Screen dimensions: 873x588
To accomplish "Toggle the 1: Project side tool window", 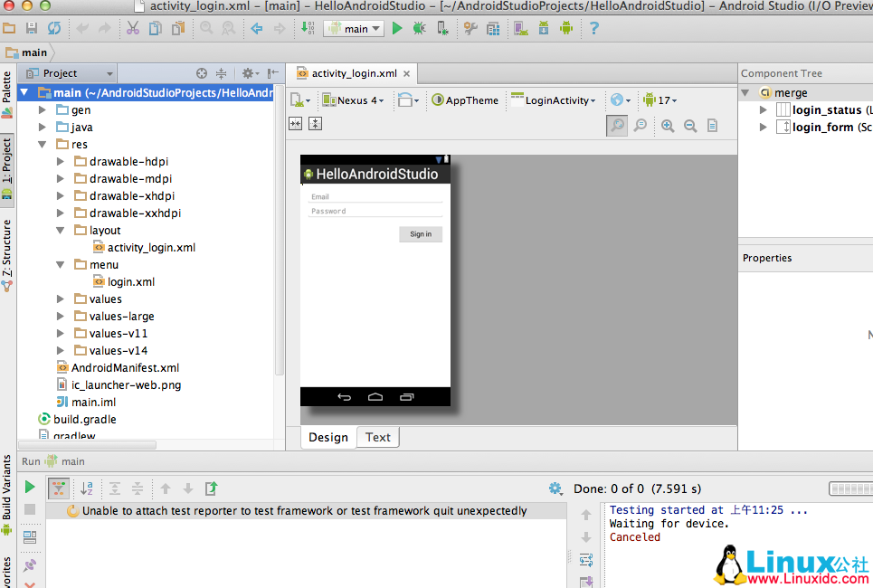I will pyautogui.click(x=6, y=168).
